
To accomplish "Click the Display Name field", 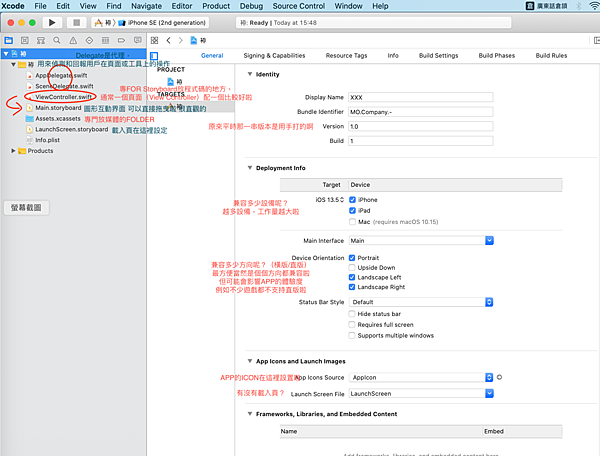I will tap(421, 97).
